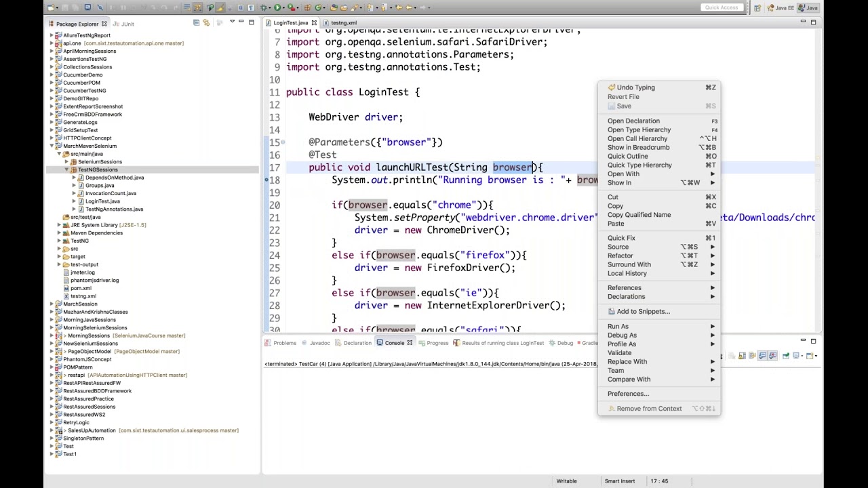Collapse the src/main/java folder node
Image resolution: width=868 pixels, height=488 pixels.
[60, 154]
